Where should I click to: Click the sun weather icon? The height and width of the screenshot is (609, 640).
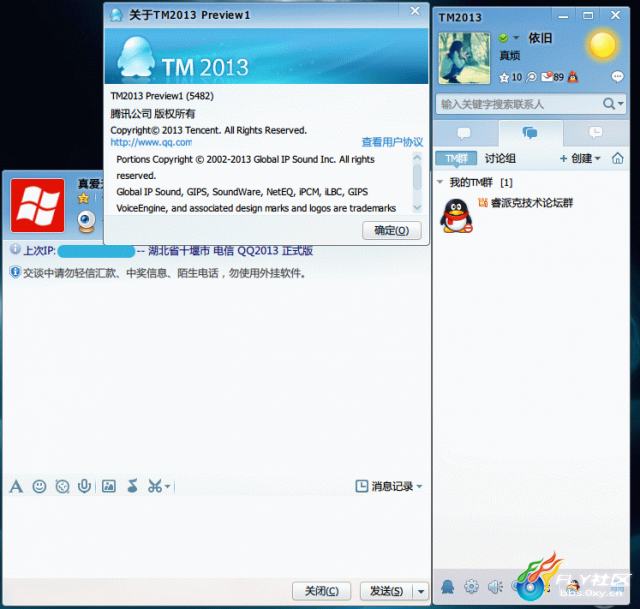point(602,45)
